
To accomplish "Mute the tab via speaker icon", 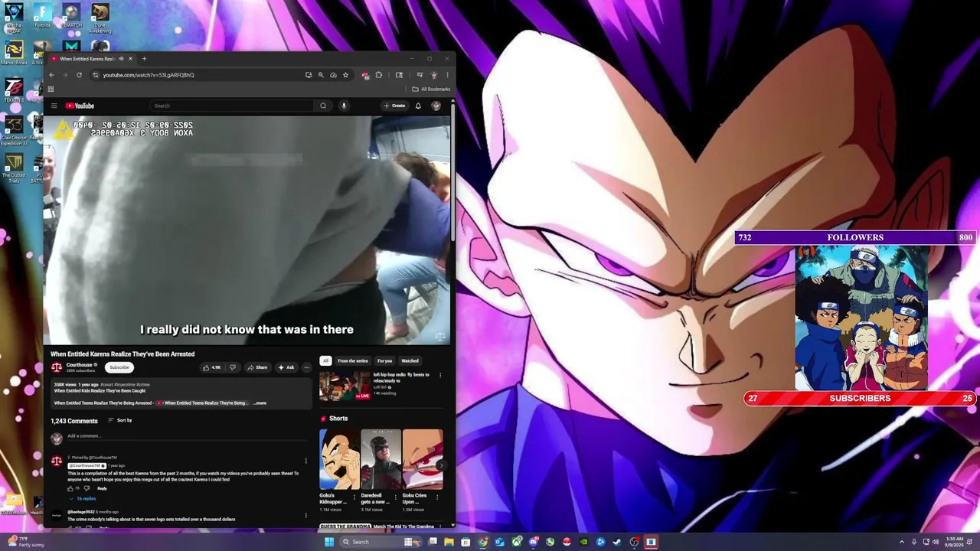I will (x=121, y=59).
